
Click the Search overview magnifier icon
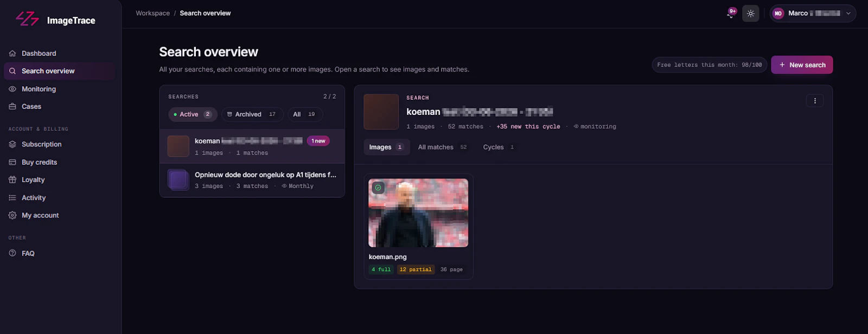12,71
